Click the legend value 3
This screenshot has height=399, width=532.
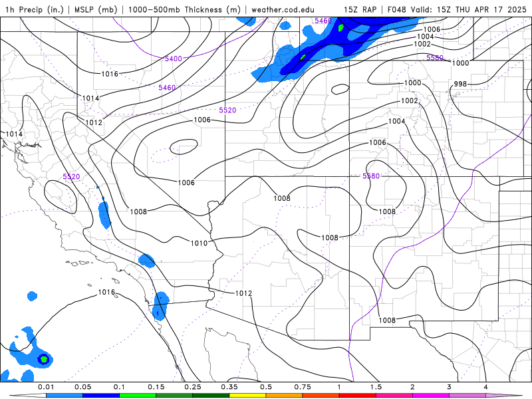point(450,387)
